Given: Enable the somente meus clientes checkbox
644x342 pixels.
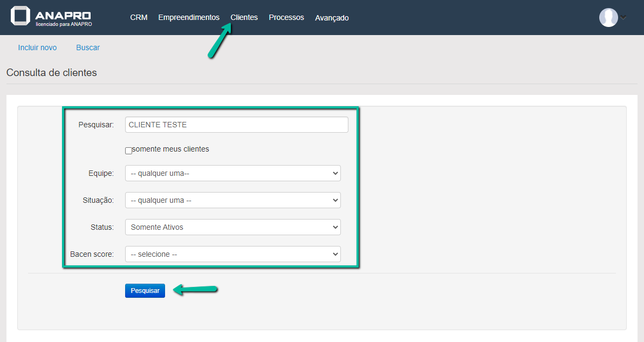Looking at the screenshot, I should pos(128,151).
